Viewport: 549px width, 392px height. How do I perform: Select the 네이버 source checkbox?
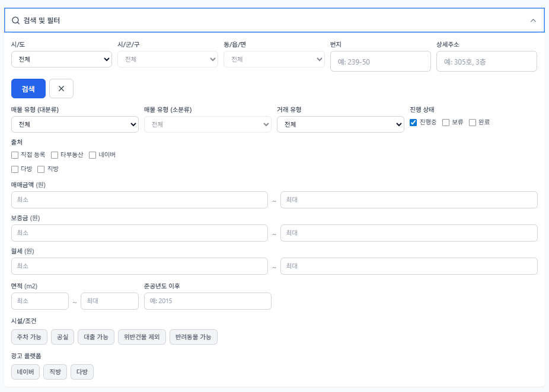(x=92, y=155)
